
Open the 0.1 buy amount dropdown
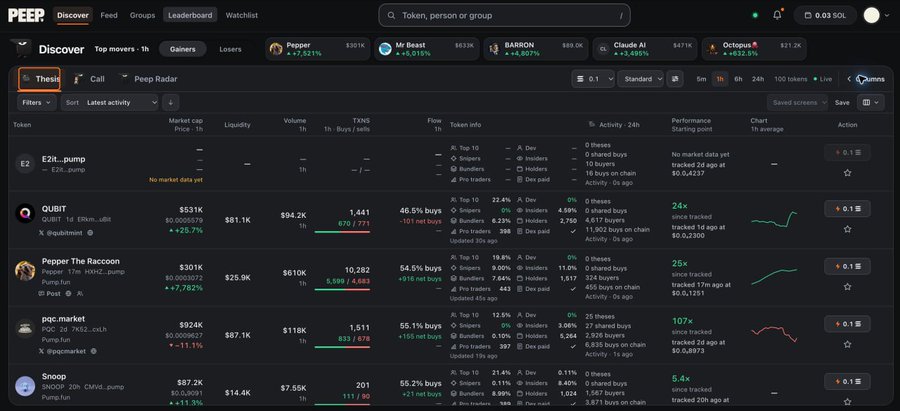593,79
